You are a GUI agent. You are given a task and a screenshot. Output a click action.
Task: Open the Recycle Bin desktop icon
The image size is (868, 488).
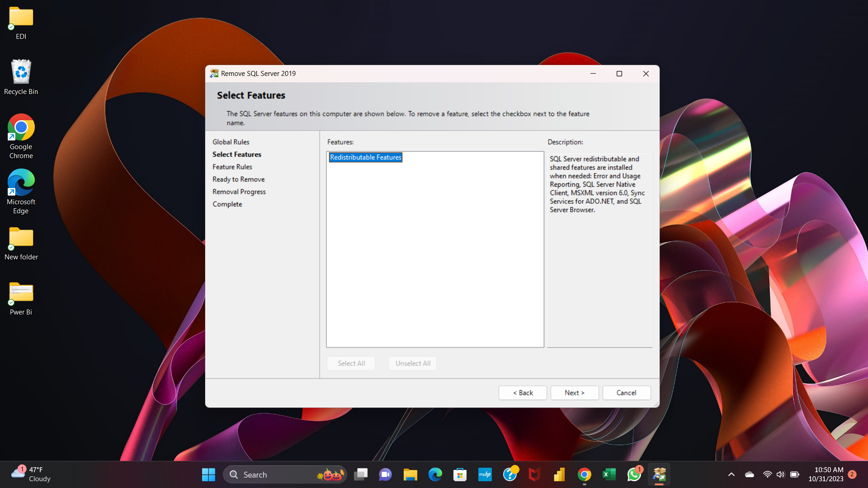click(x=21, y=72)
